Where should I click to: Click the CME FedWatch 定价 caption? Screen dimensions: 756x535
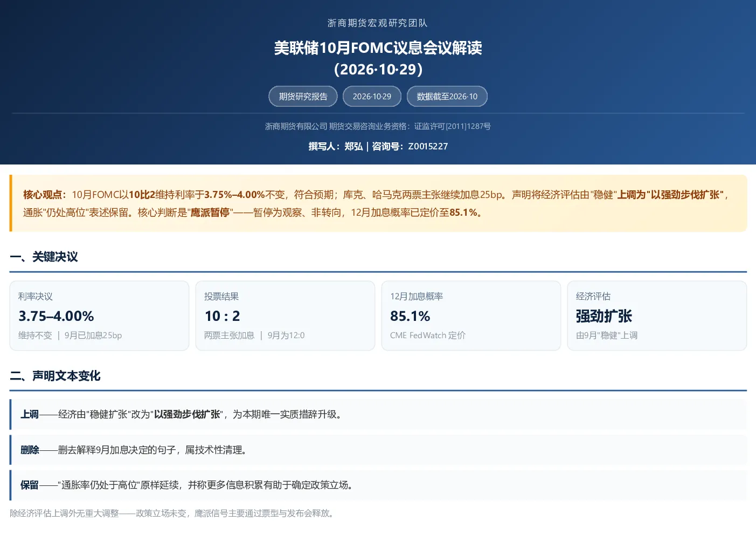428,335
